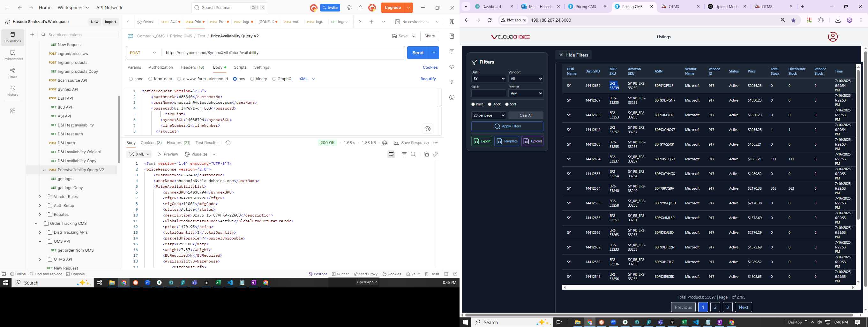
Task: Click the configure workspace sidebar grid icon
Action: point(13,111)
